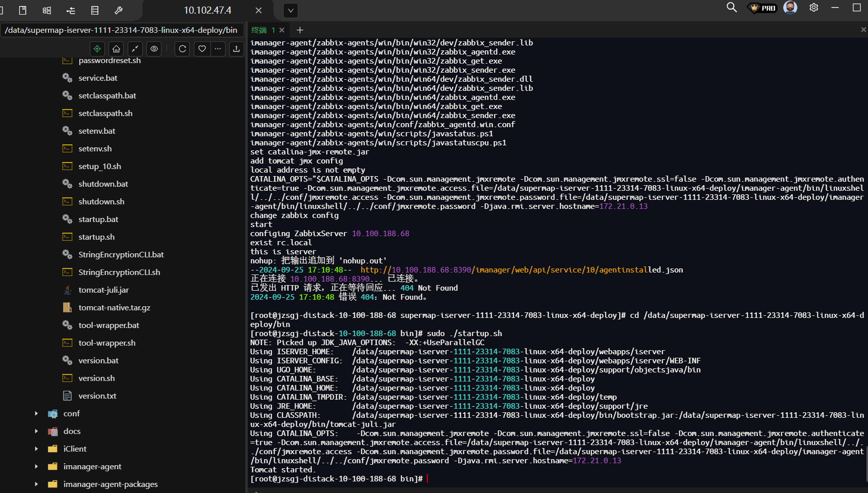Image resolution: width=868 pixels, height=493 pixels.
Task: Click the PRO crown badge
Action: click(x=762, y=8)
